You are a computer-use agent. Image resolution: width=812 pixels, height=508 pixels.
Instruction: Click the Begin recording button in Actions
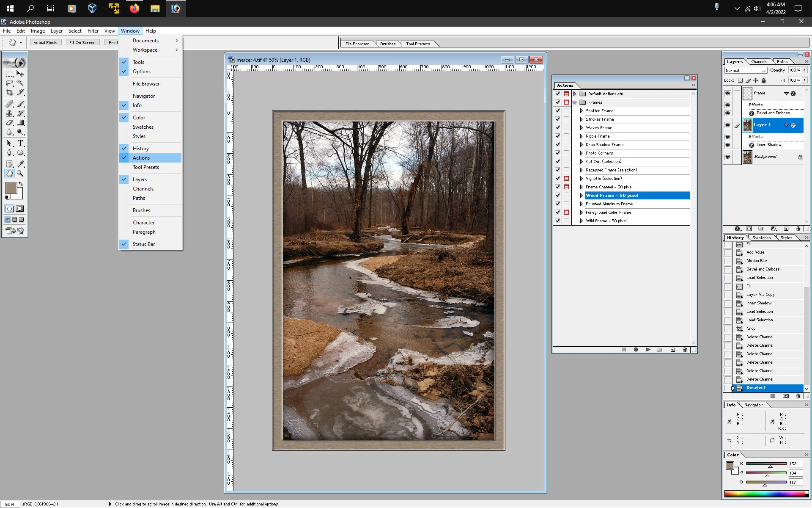click(x=636, y=350)
